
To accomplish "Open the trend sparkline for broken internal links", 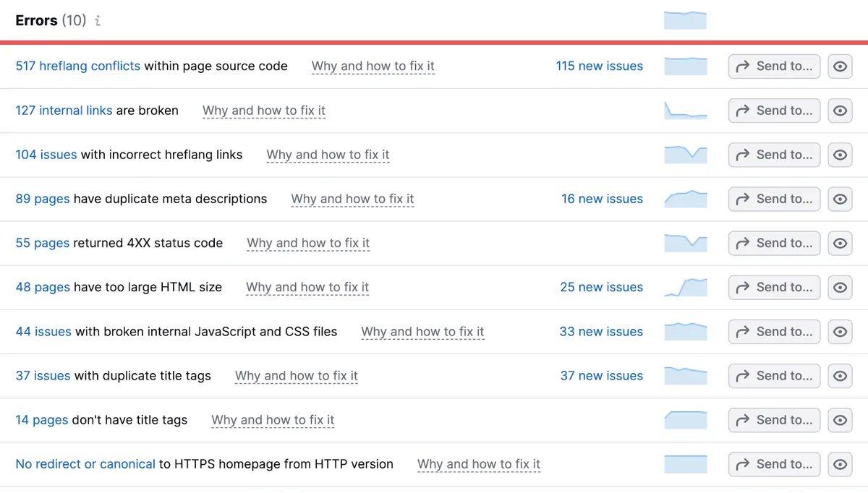I will tap(685, 111).
